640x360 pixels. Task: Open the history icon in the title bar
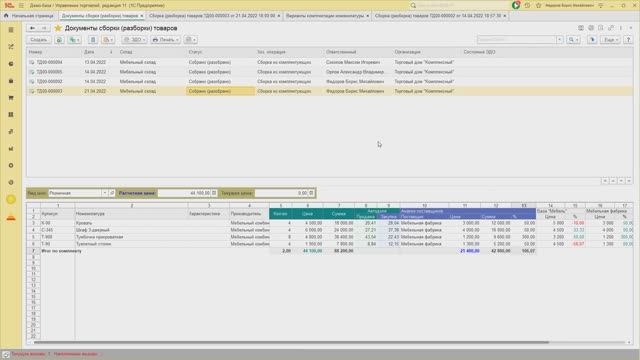(x=527, y=5)
